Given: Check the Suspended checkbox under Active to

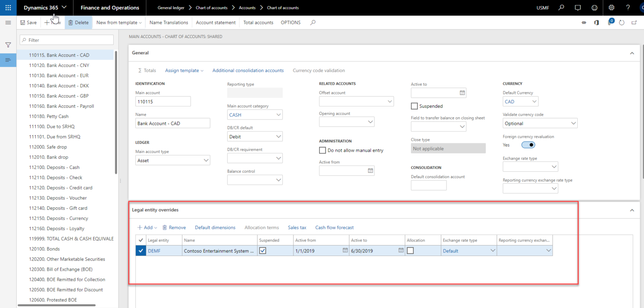Looking at the screenshot, I should 414,106.
